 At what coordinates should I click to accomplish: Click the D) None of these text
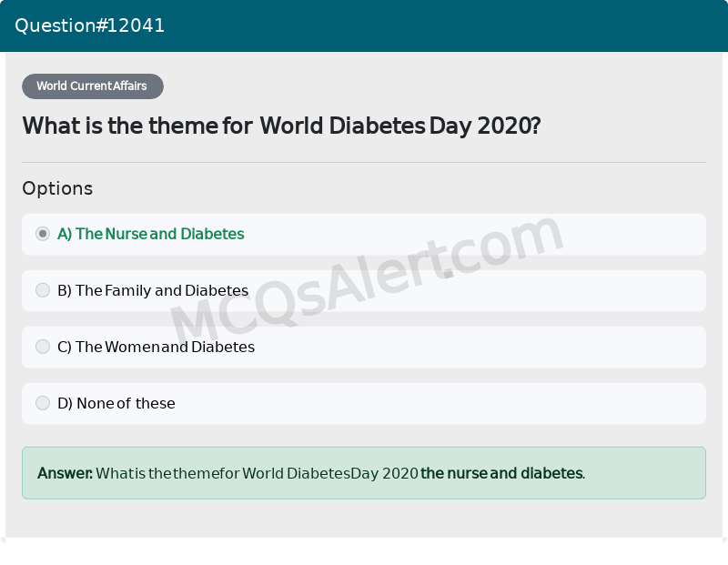pos(116,403)
